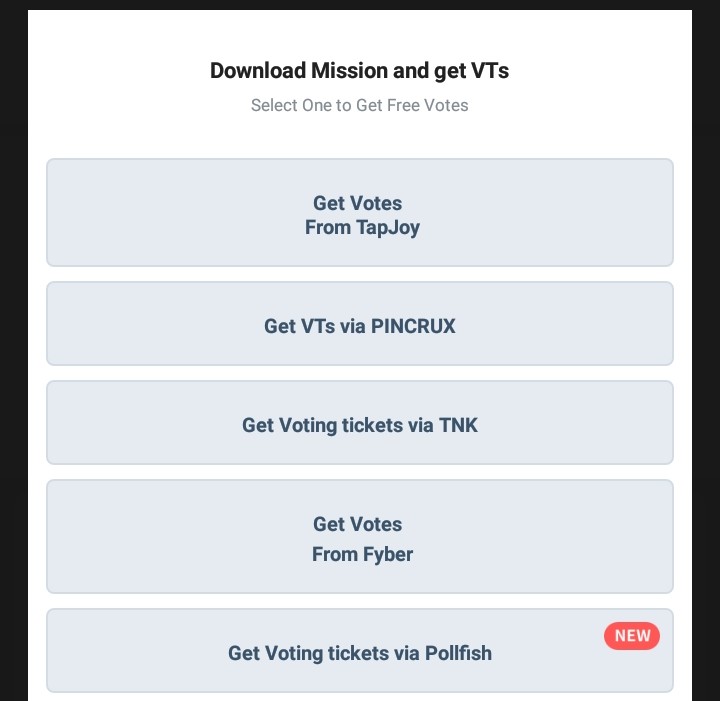Open Get Voting tickets via TNK

[x=360, y=423]
